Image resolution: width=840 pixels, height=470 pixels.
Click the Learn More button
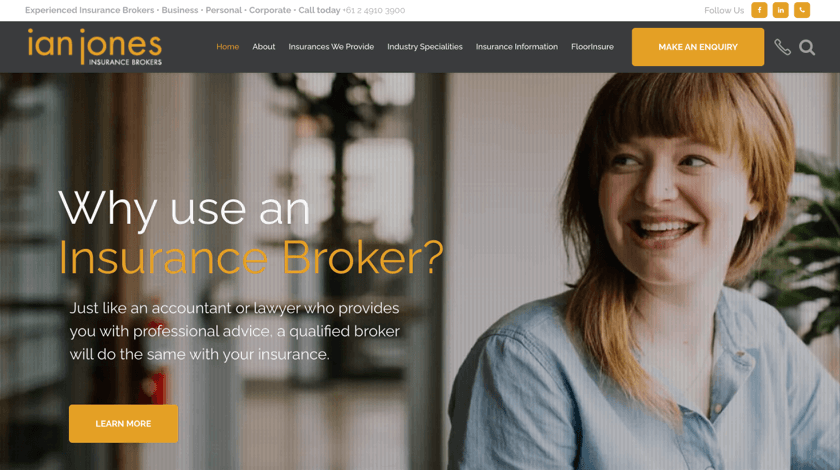[x=123, y=423]
